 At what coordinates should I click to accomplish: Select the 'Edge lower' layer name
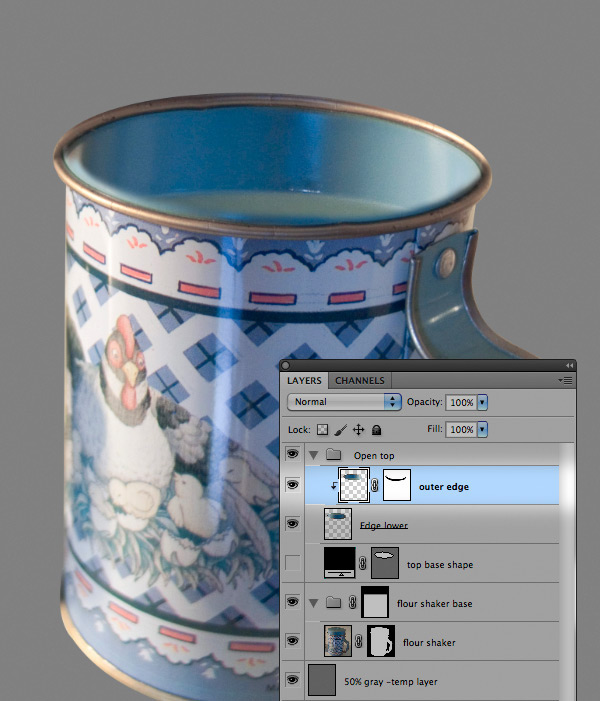tap(384, 525)
